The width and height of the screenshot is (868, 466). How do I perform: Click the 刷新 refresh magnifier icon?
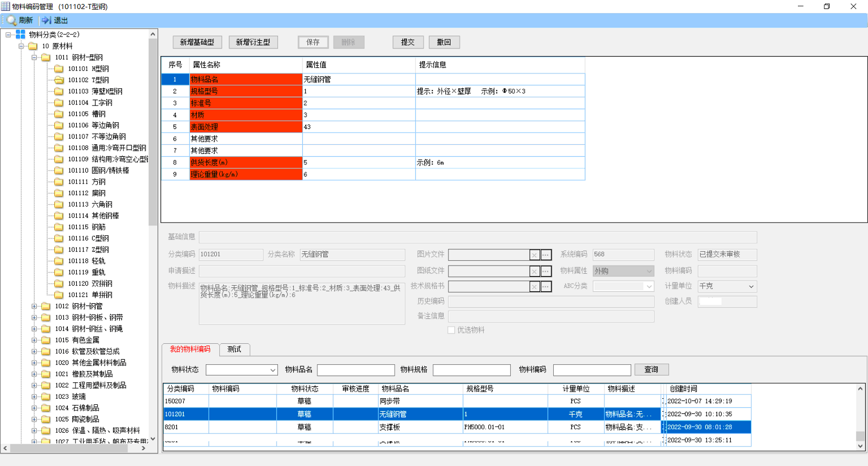coord(11,20)
